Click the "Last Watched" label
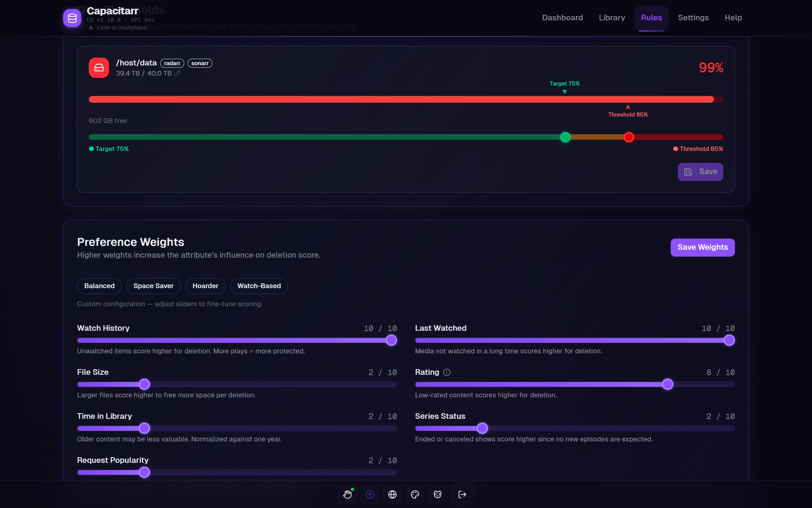This screenshot has height=508, width=812. click(x=441, y=328)
